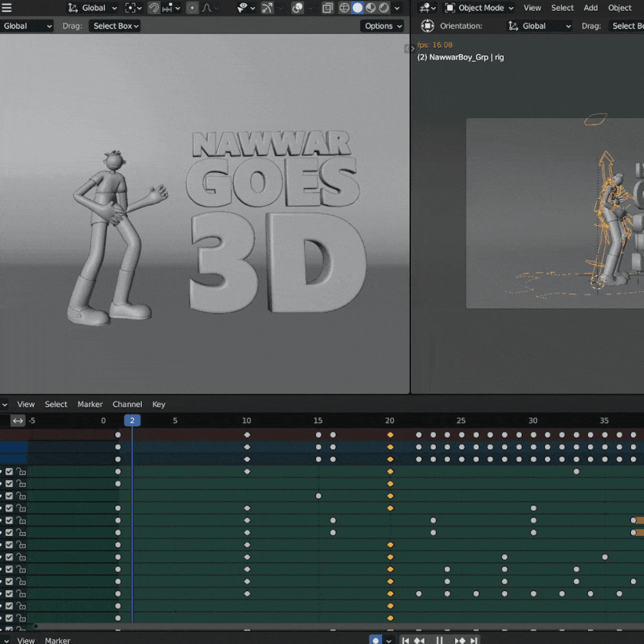Toggle the auto-keying record button
The width and height of the screenshot is (644, 644).
[375, 640]
